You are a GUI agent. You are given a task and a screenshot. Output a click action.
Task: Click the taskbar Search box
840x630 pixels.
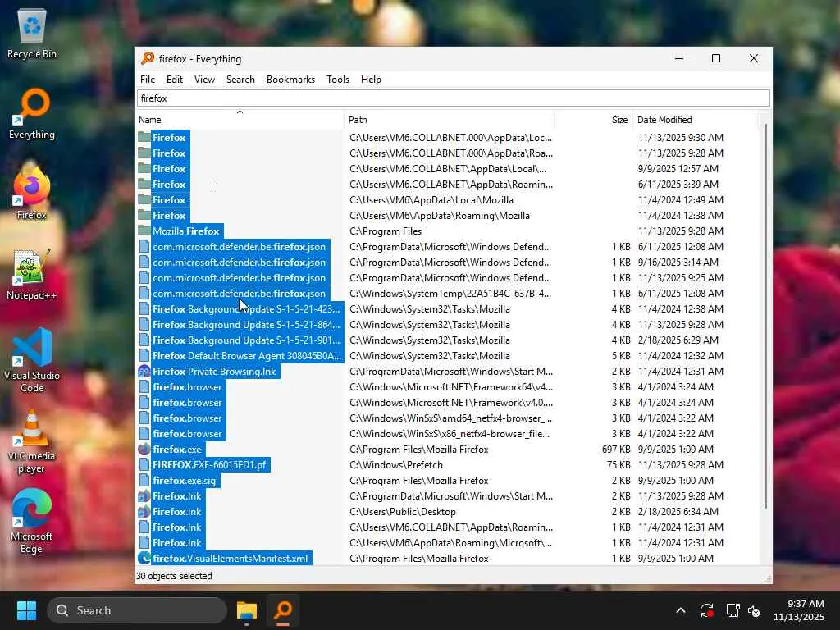tap(137, 610)
